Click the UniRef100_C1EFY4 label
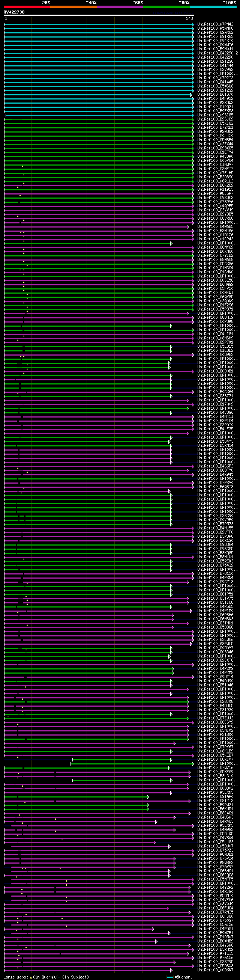240x980 pixels. [215, 152]
